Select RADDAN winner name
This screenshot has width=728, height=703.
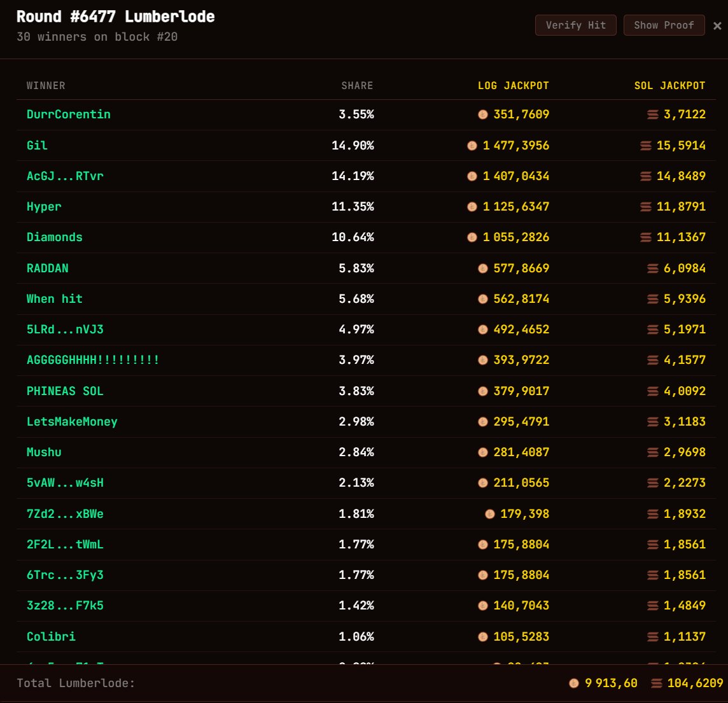[x=47, y=268]
